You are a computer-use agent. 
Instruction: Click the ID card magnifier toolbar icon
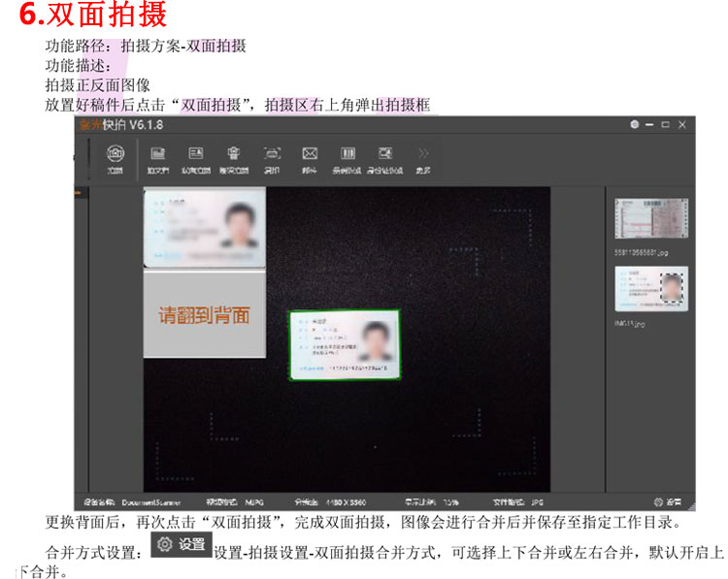(385, 156)
